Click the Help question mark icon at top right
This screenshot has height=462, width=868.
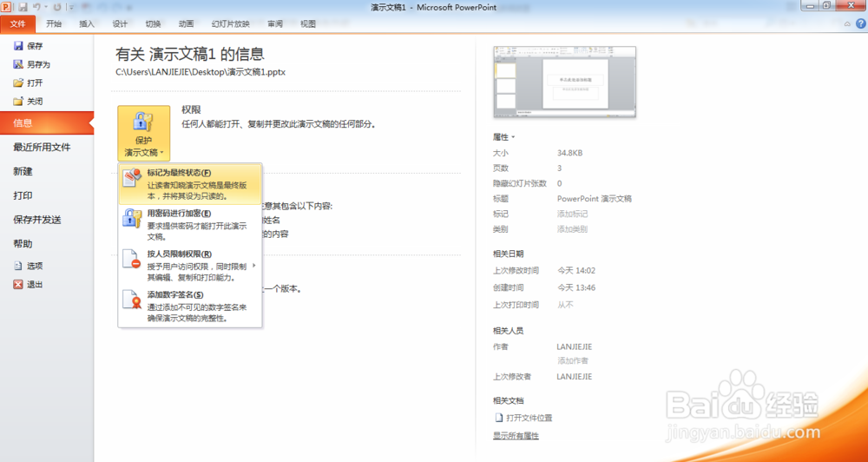(x=861, y=23)
